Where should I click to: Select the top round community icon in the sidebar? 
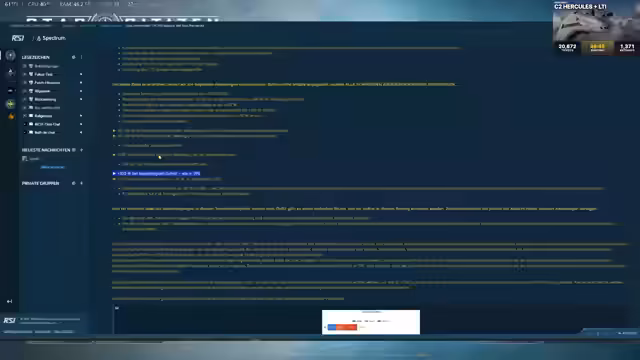coord(11,56)
